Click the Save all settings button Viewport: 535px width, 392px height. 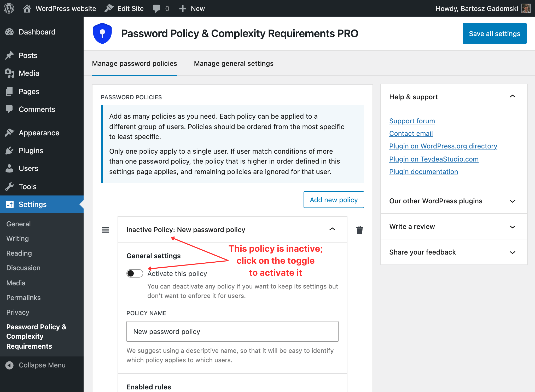coord(495,33)
